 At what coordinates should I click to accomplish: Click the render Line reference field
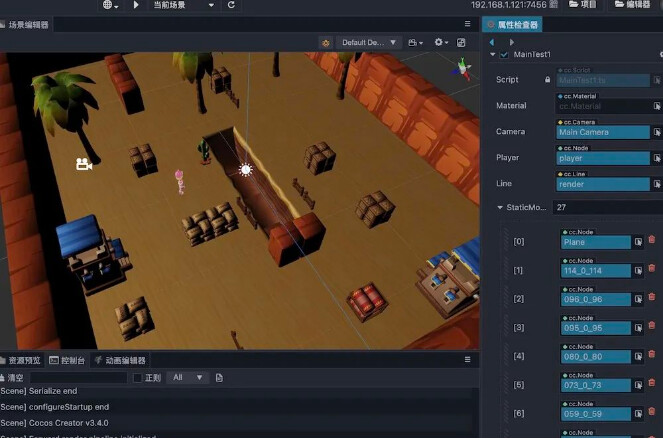click(603, 184)
